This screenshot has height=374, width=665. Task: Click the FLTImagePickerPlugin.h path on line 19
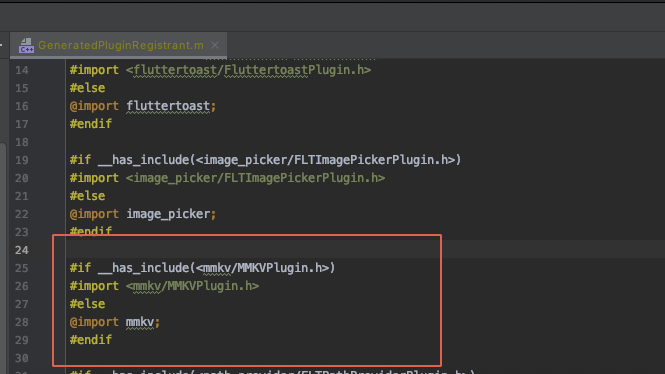326,160
